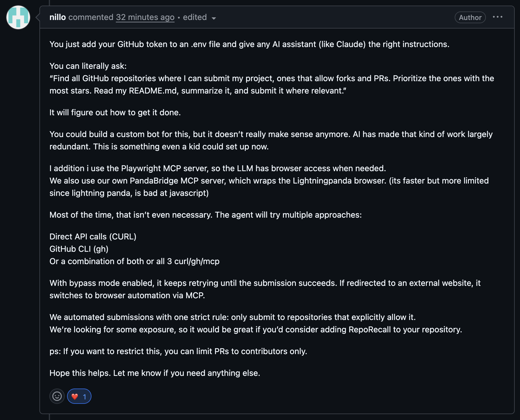
Task: Open nillo's profile avatar
Action: pos(18,17)
